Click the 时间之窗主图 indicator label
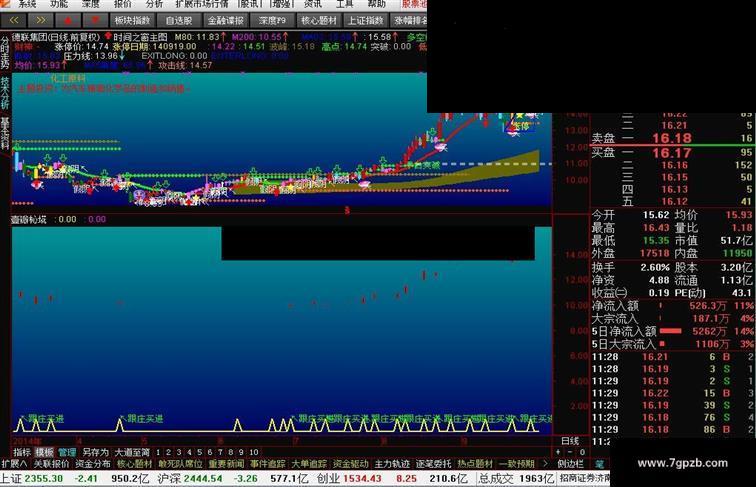Image resolution: width=756 pixels, height=487 pixels. point(140,37)
